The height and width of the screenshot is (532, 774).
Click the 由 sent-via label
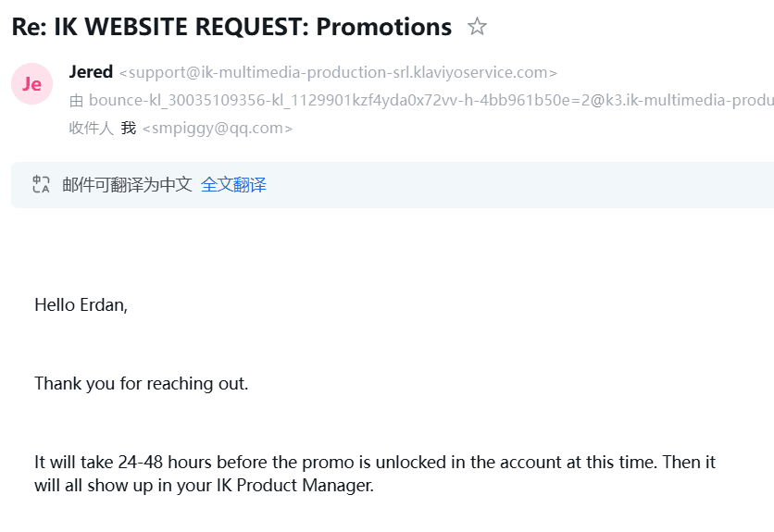point(76,101)
